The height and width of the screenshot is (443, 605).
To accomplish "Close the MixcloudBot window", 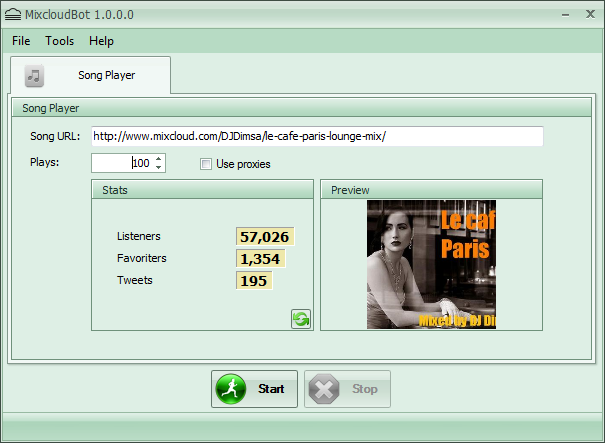I will (590, 14).
